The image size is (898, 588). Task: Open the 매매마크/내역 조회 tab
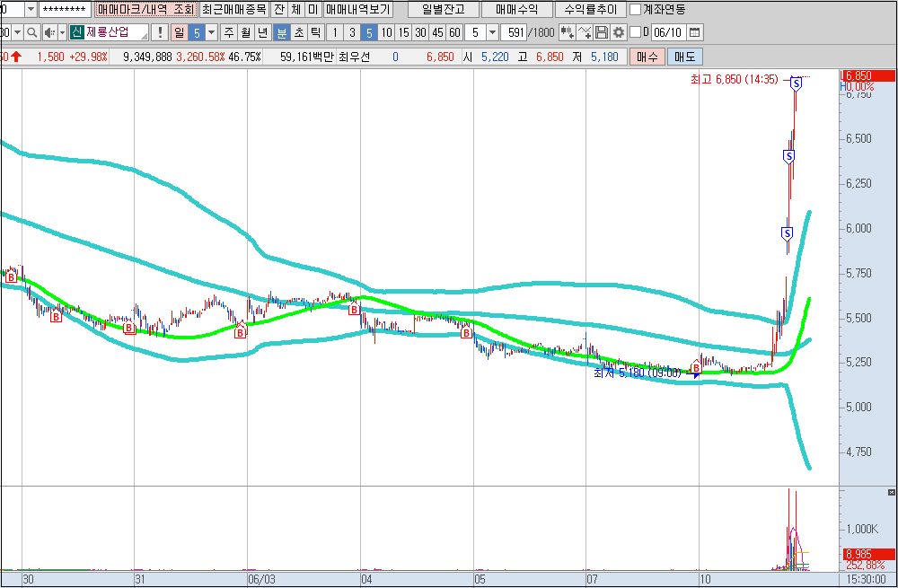click(x=146, y=10)
